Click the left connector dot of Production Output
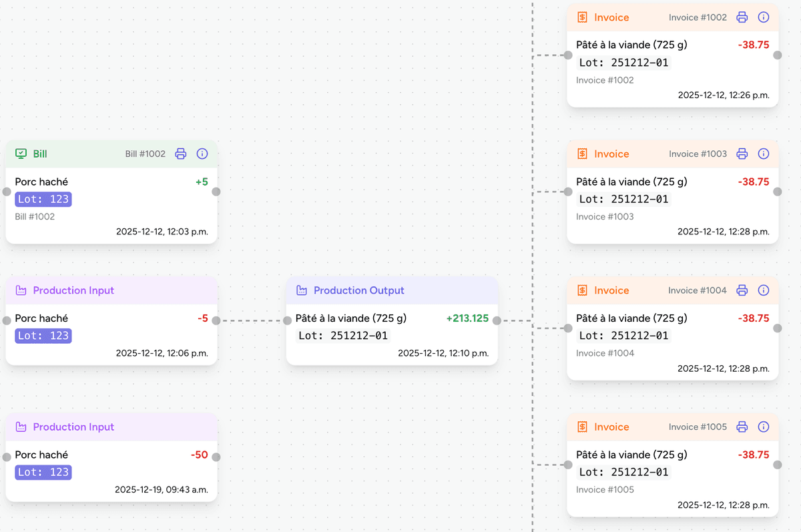The image size is (801, 532). 287,320
